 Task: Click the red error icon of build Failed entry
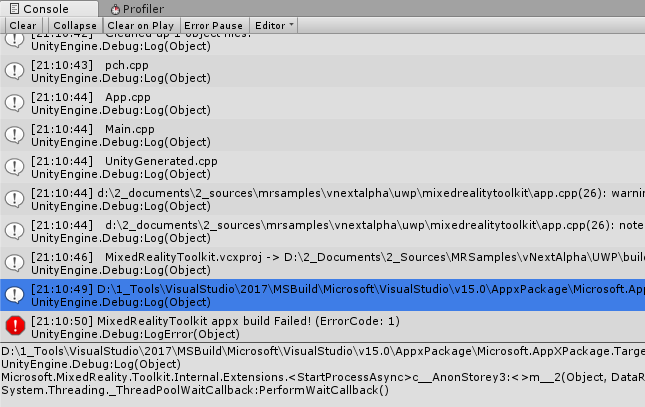pos(15,326)
